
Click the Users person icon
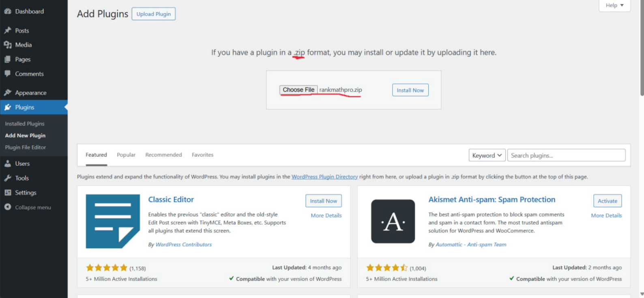point(7,163)
